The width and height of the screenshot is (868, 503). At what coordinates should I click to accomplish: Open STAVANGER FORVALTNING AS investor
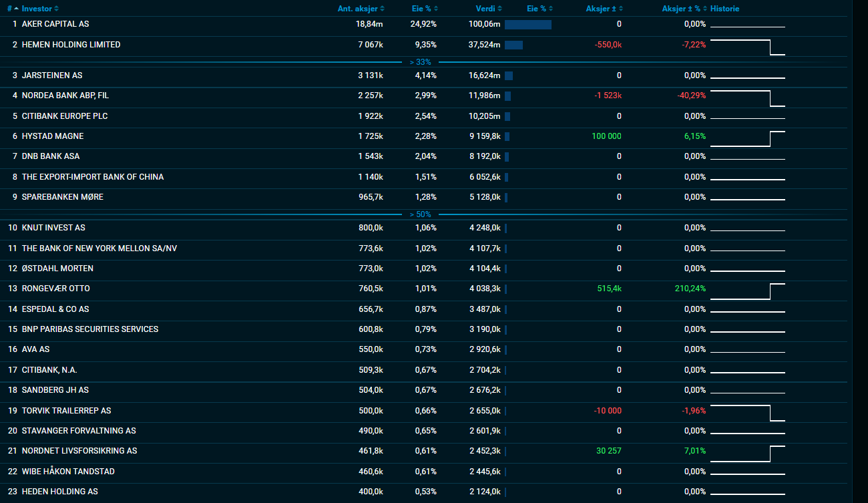pyautogui.click(x=79, y=431)
